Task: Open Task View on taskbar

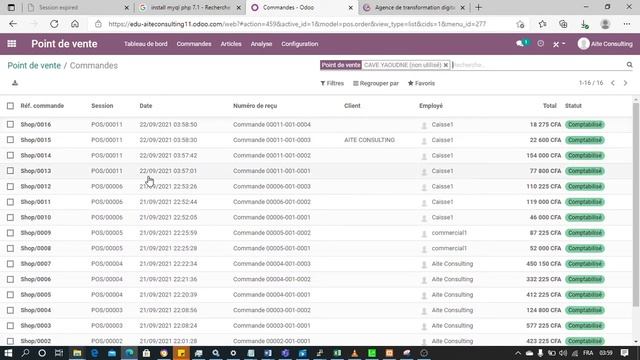Action: [59, 353]
